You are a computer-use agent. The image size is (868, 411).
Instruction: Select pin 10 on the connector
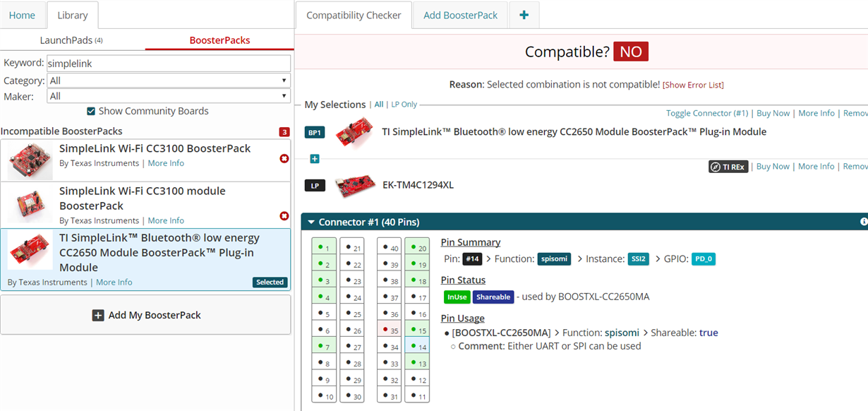click(x=324, y=395)
